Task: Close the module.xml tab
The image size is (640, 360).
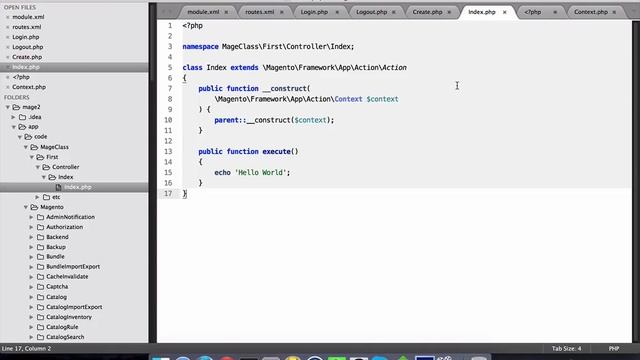Action: (x=226, y=12)
